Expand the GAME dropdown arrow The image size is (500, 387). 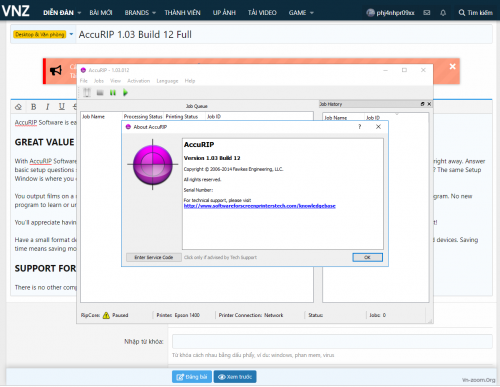312,13
